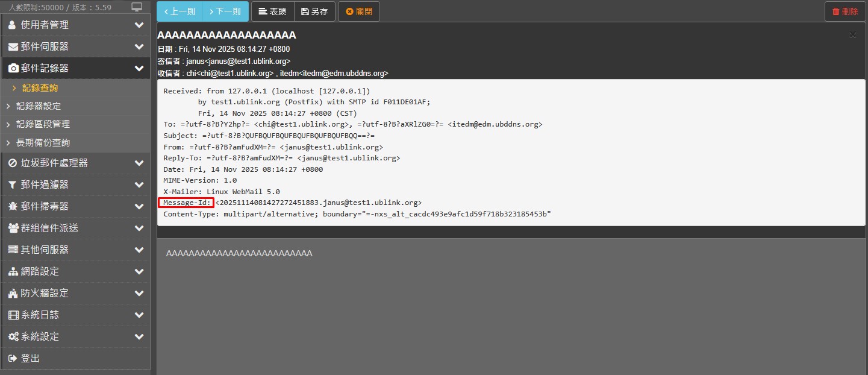Collapse the 郵件記錄器 section chevron
This screenshot has height=375, width=868.
(139, 69)
